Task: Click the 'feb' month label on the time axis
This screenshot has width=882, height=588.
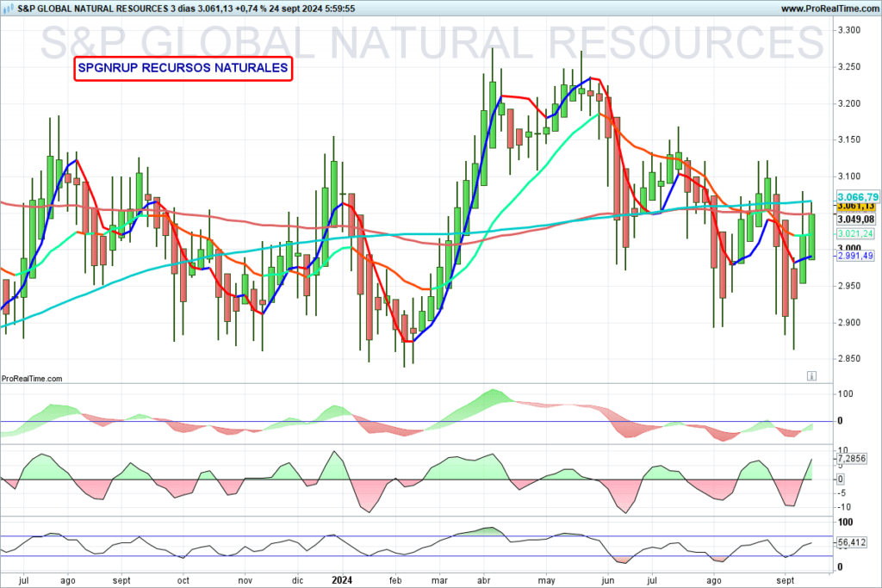Action: point(395,580)
